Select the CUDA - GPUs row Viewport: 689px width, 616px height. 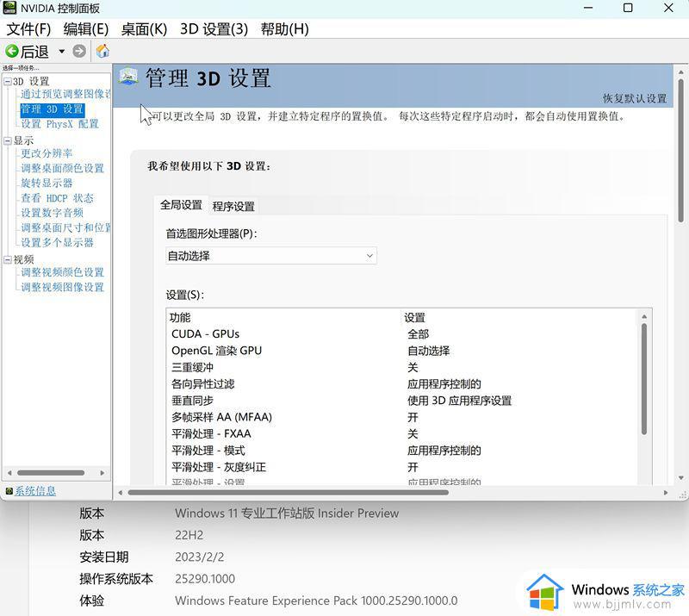(402, 334)
